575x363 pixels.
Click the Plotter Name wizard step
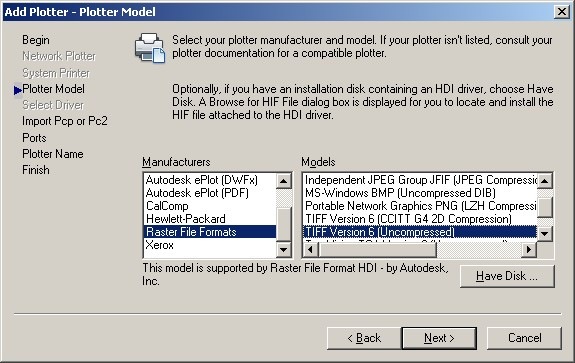52,154
